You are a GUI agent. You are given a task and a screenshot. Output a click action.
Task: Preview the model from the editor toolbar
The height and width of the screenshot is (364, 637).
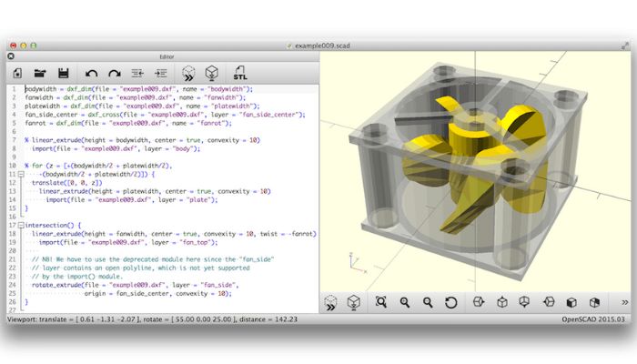coord(188,73)
